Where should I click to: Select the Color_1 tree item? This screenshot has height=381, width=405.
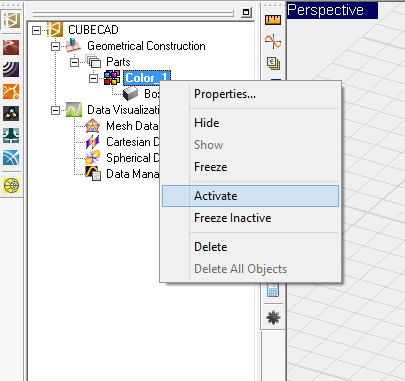click(x=147, y=78)
